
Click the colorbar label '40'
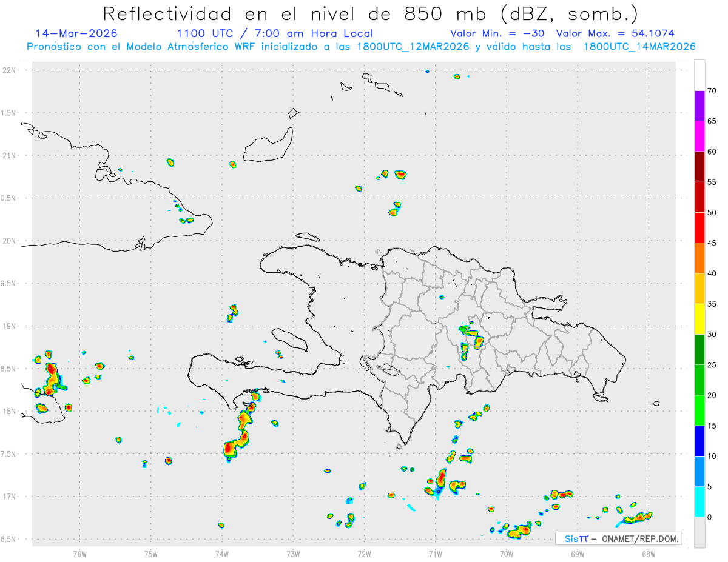pyautogui.click(x=712, y=273)
